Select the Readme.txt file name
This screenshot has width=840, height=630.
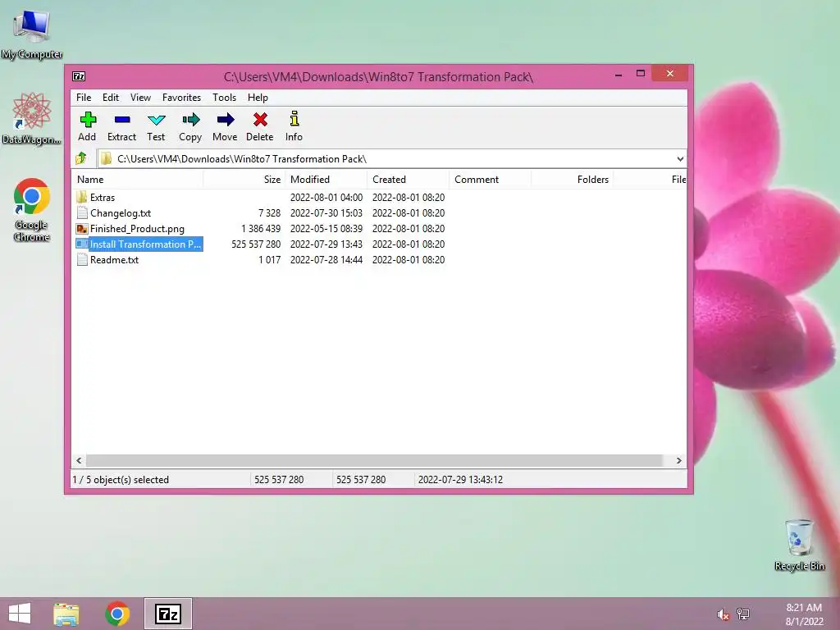(115, 260)
